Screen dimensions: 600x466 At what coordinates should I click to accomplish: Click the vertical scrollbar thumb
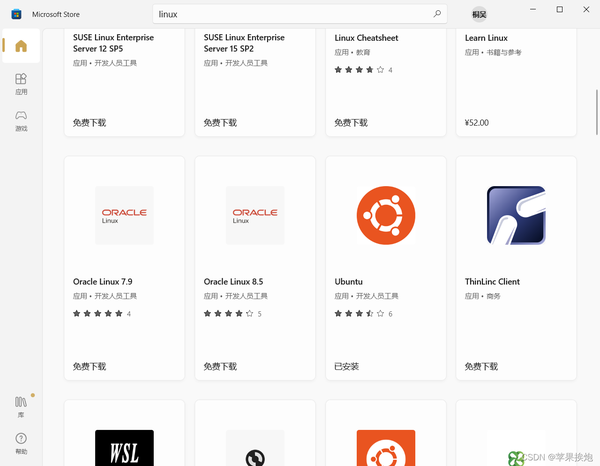[596, 112]
